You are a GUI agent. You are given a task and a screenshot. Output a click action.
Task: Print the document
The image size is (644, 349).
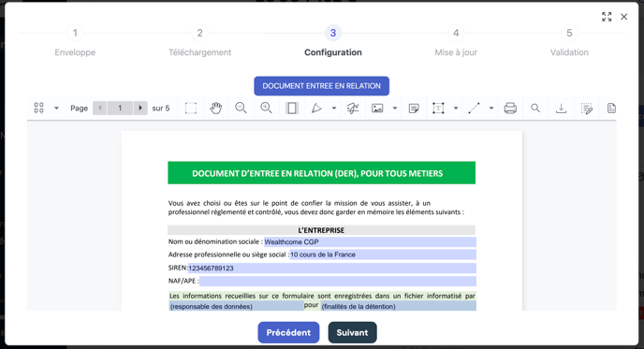click(510, 108)
